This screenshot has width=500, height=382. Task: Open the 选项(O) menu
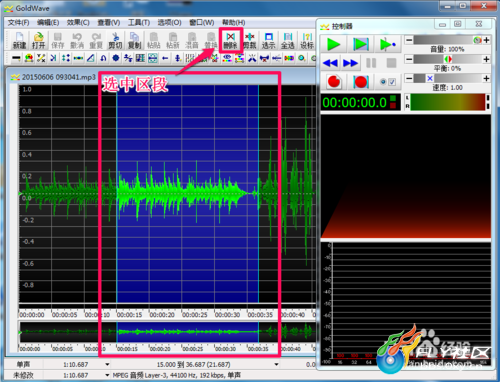click(169, 22)
